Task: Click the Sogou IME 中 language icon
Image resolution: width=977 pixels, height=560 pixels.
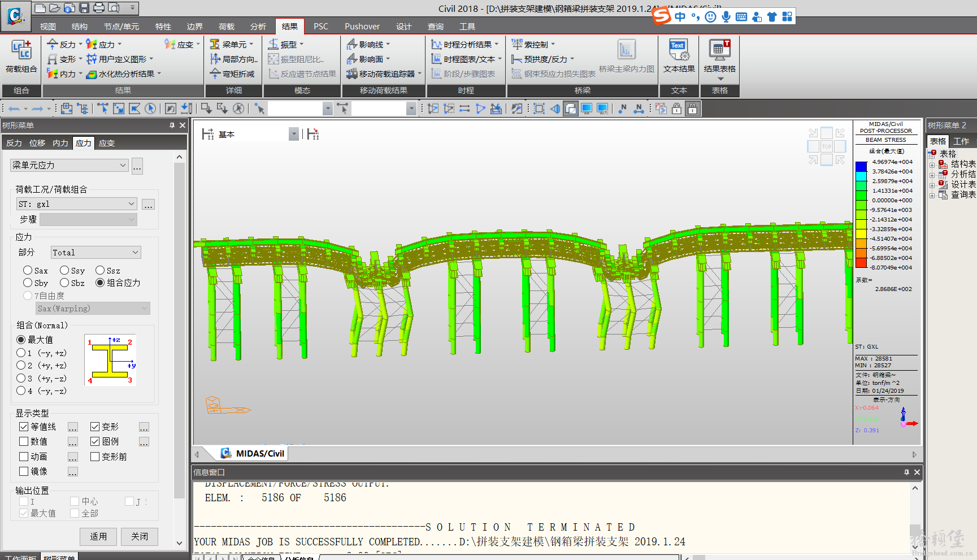Action: (680, 17)
